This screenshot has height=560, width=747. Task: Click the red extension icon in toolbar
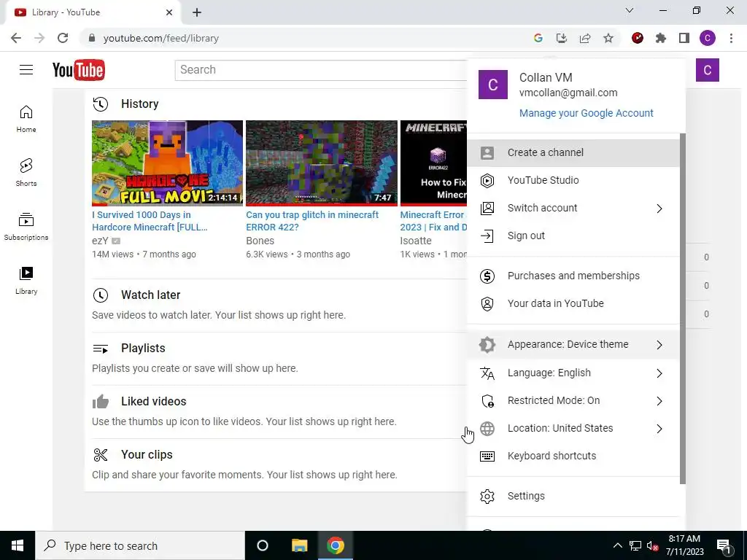click(638, 38)
